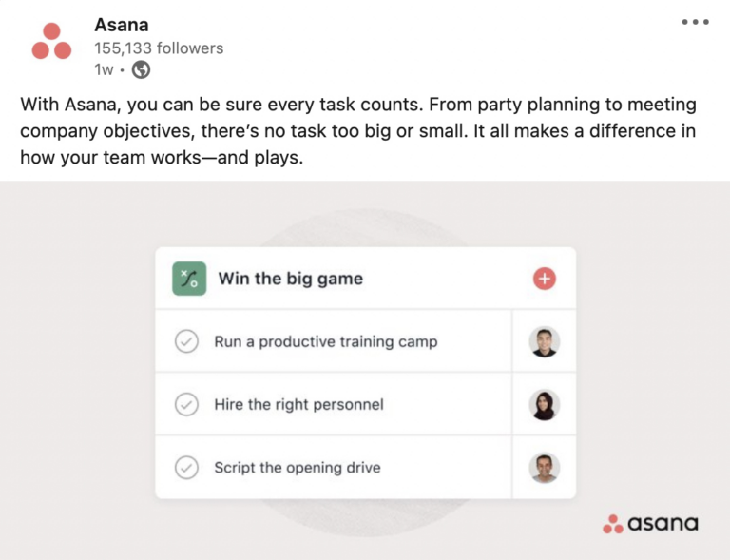
Task: Open the three-dot post options menu
Action: pyautogui.click(x=696, y=22)
